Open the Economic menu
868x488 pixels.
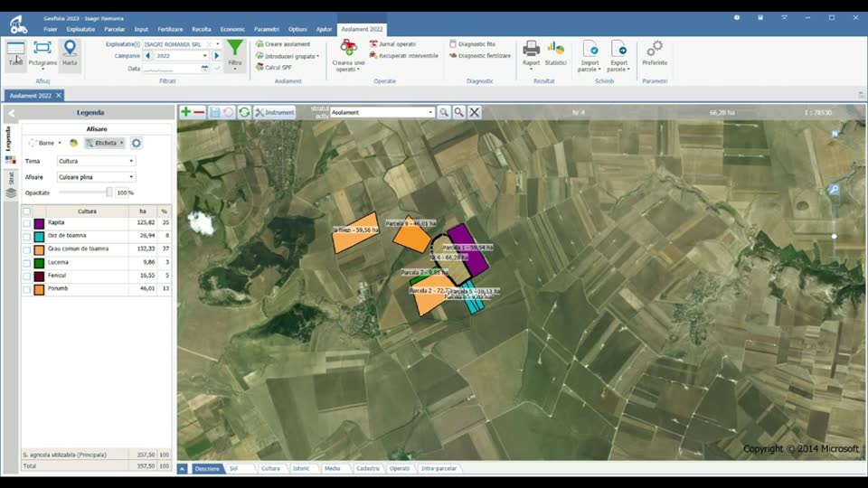[x=232, y=29]
